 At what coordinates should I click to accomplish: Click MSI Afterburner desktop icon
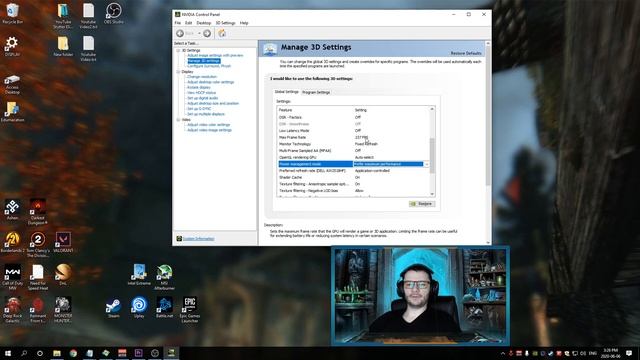coord(164,277)
